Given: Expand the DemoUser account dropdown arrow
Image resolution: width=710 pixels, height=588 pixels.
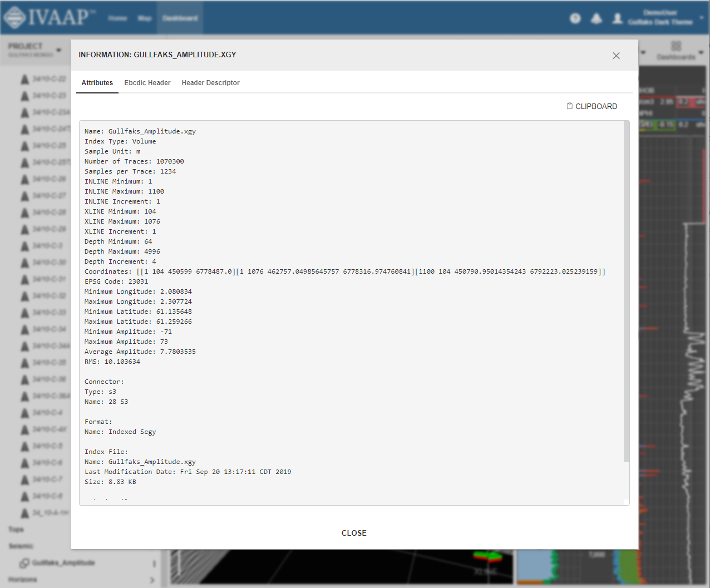Looking at the screenshot, I should 702,18.
